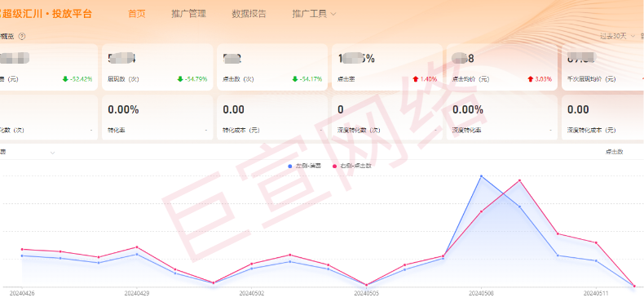
Task: Click the blue data point at 20240429
Action: (x=136, y=255)
